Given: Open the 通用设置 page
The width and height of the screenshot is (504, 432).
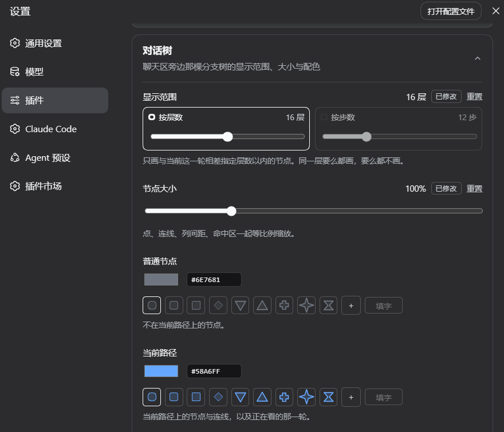Looking at the screenshot, I should [x=55, y=43].
